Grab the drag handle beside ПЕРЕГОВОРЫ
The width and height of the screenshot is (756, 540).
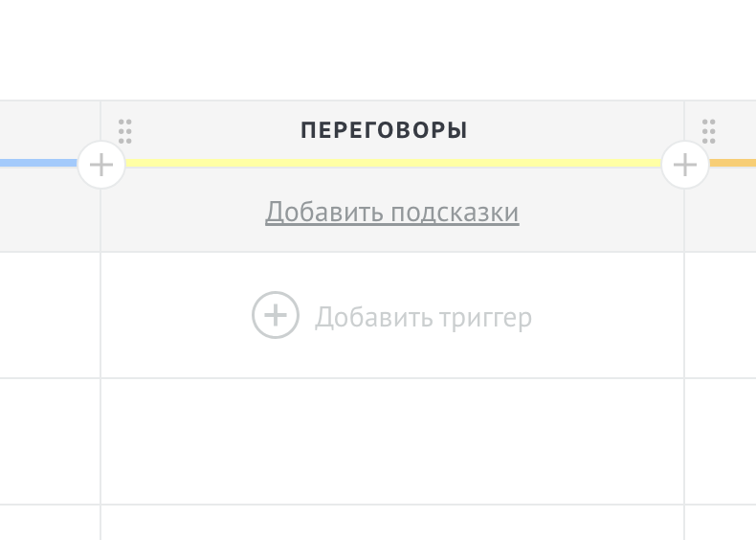[x=125, y=130]
